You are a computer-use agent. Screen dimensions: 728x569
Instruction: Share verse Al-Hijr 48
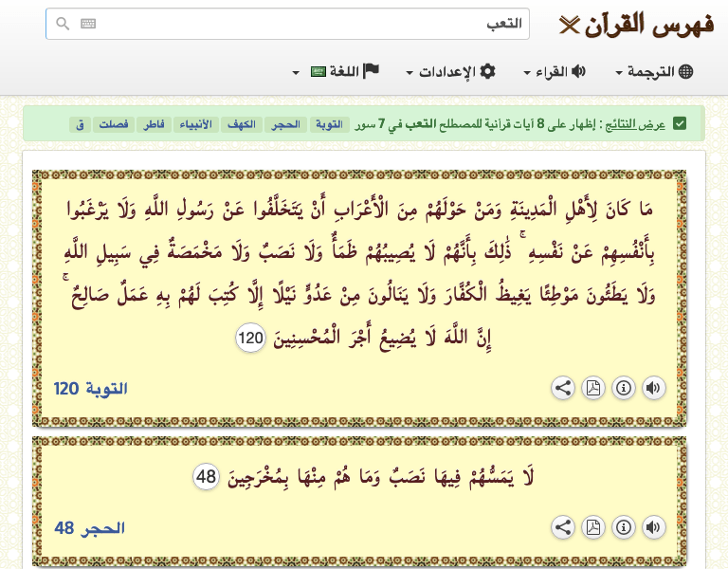click(x=563, y=527)
